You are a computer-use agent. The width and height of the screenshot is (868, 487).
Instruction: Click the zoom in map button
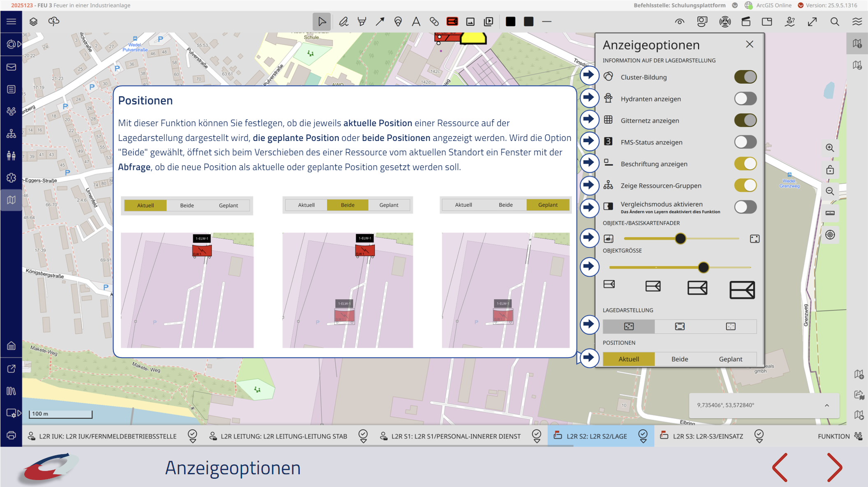click(830, 148)
